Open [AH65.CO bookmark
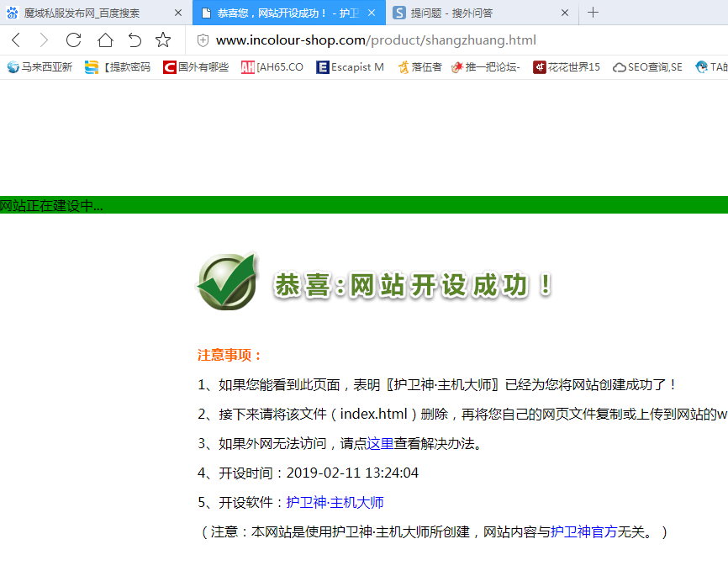 pos(272,67)
